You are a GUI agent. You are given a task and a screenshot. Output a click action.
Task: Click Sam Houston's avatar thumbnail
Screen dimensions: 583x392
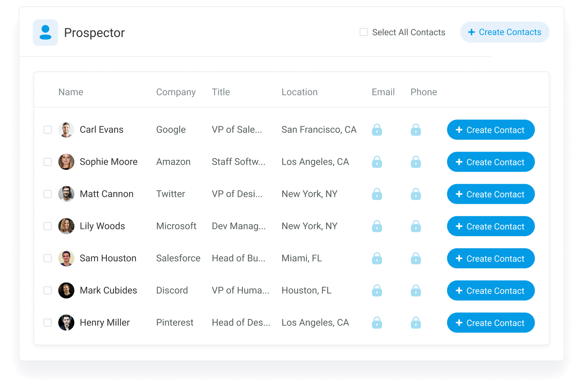(x=66, y=258)
